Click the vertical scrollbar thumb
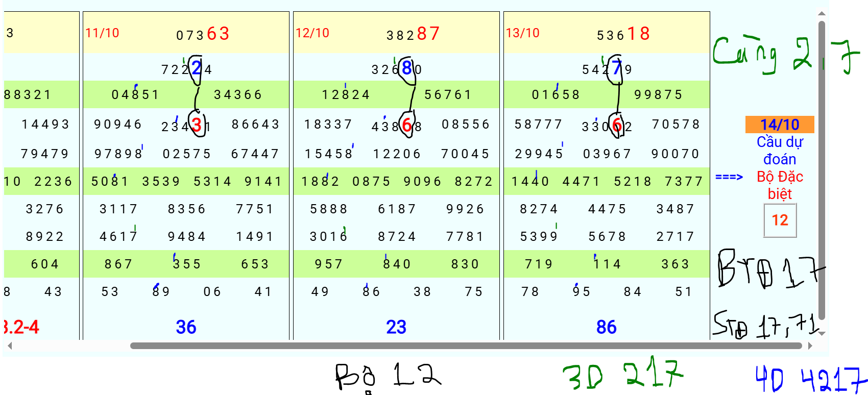This screenshot has height=395, width=868. tap(822, 170)
